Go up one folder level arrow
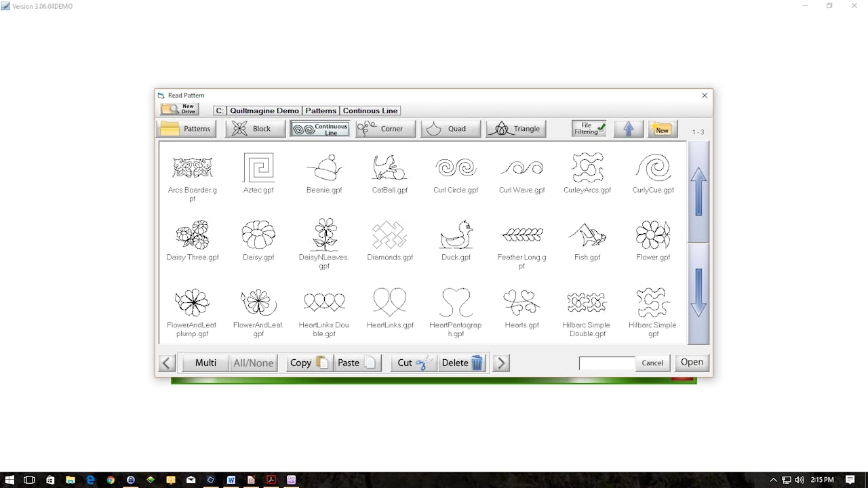 point(629,129)
